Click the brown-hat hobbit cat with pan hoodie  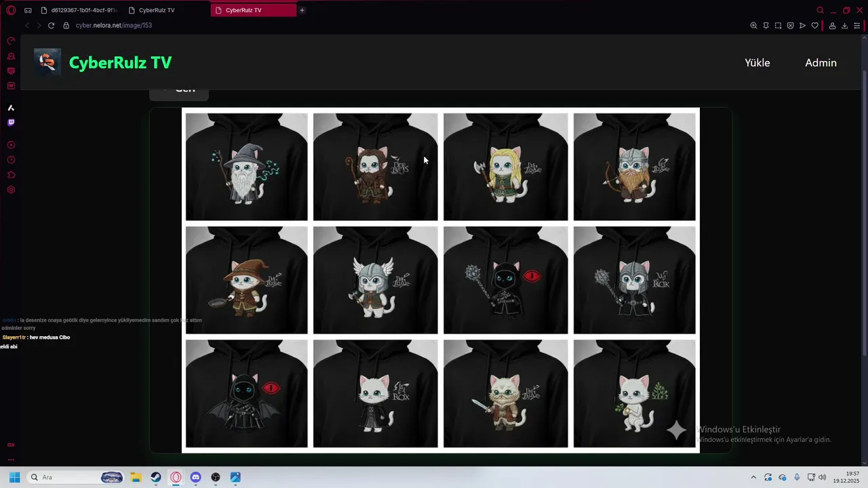246,280
